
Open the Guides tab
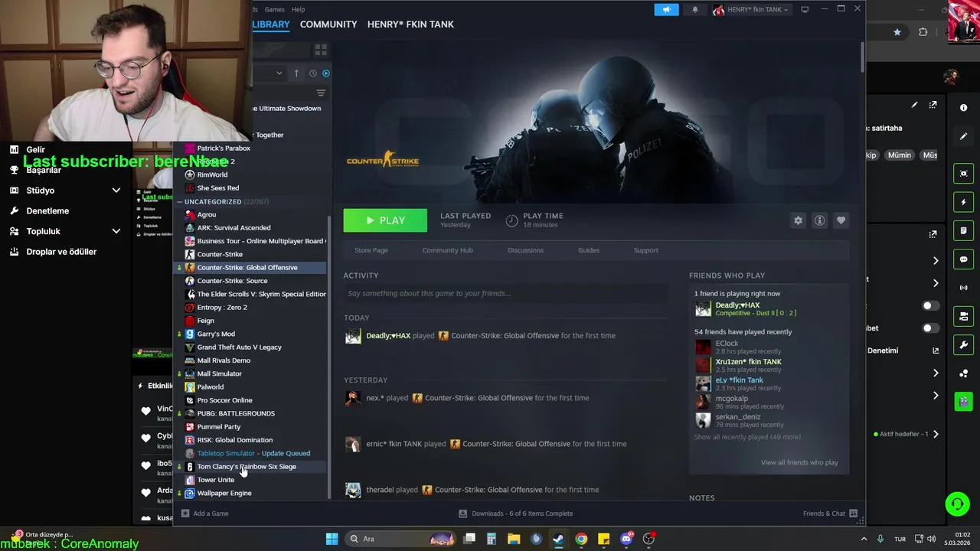[589, 250]
